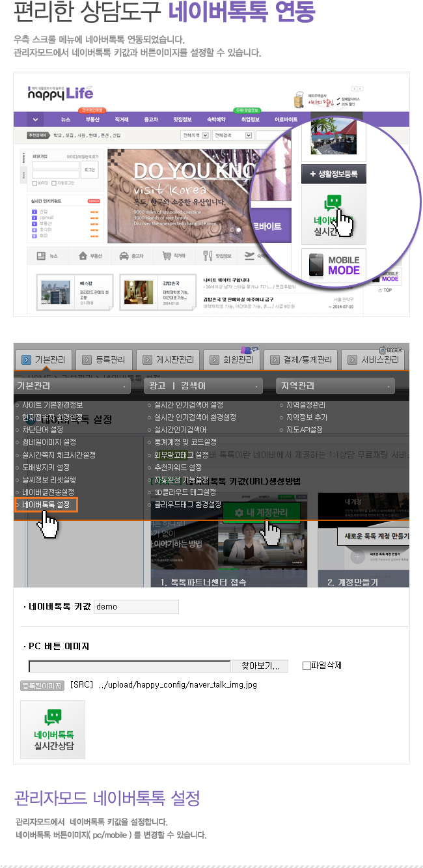Open 중고차 in the purple nav bar
The height and width of the screenshot is (868, 423).
tap(151, 120)
